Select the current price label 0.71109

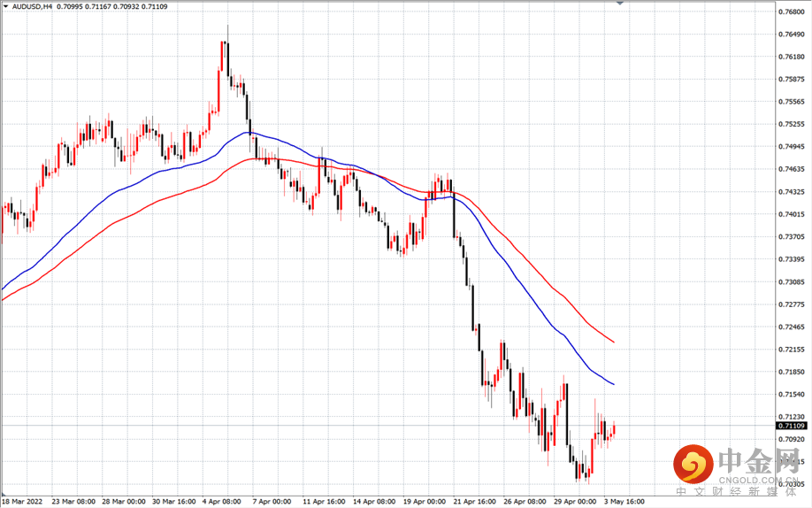(792, 426)
